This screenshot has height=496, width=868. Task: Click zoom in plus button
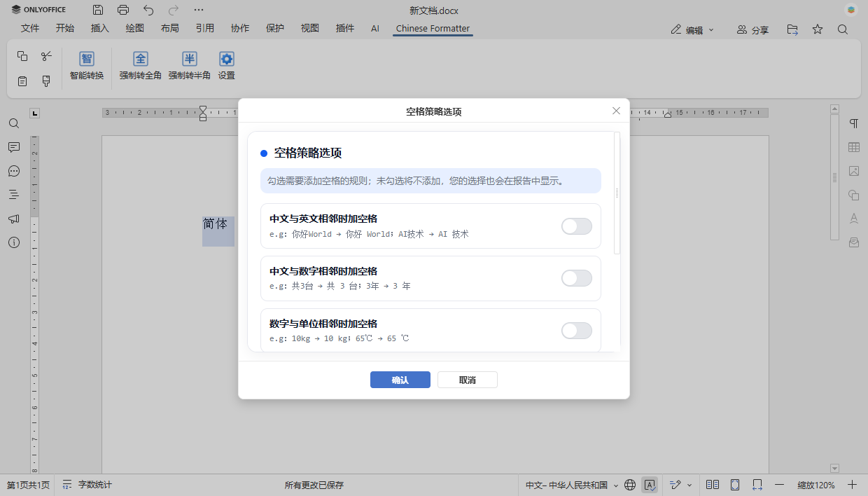[x=852, y=485]
